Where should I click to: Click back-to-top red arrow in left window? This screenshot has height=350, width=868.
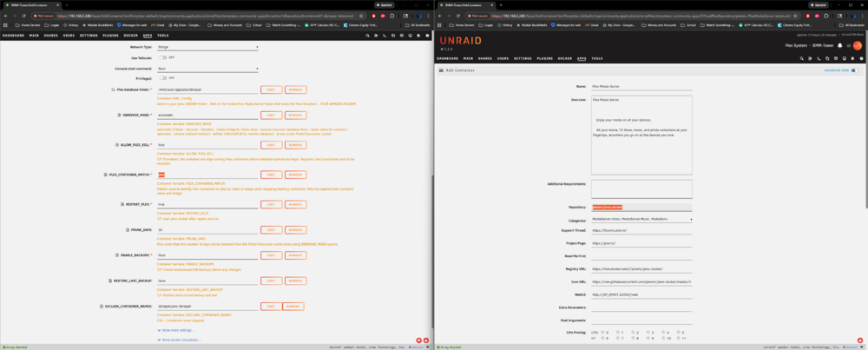[418, 340]
